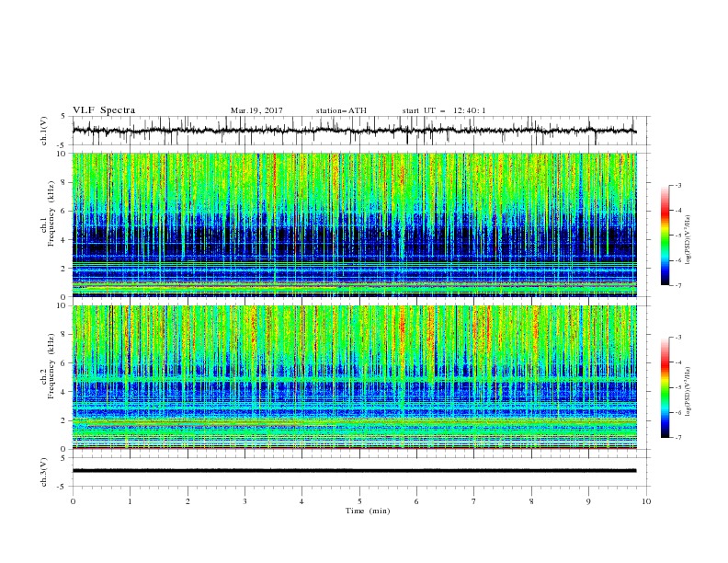Click the "ch.3(V)" waveform axis label

click(x=44, y=472)
